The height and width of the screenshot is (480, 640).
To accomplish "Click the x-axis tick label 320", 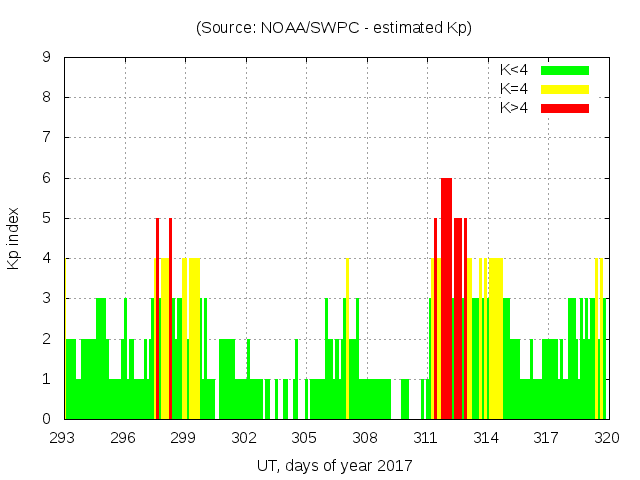I will (607, 438).
